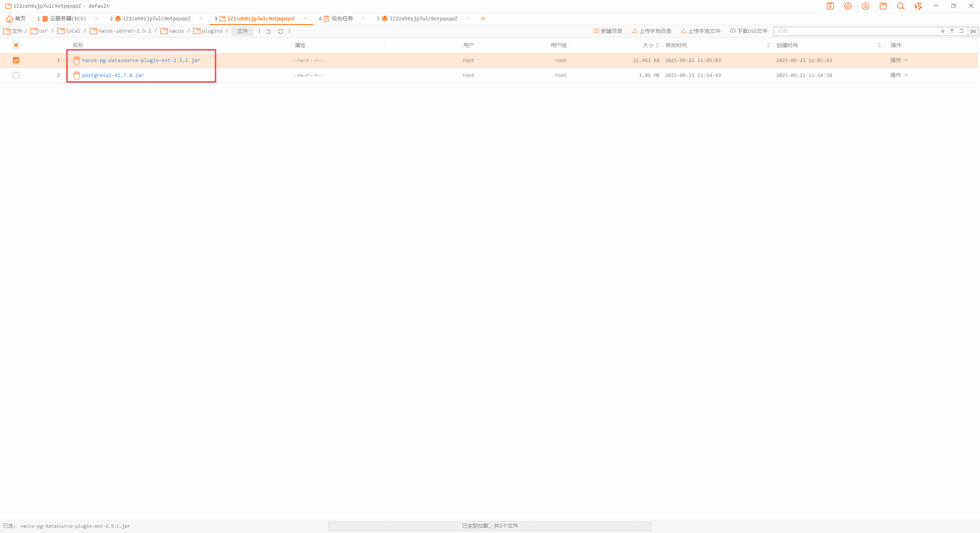Click 新建目录 to create a folder

coord(608,31)
